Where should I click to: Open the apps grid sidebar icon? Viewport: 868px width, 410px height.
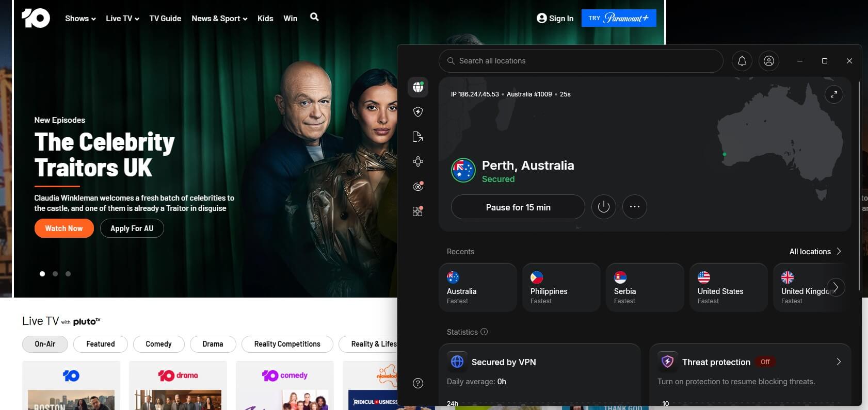click(x=418, y=211)
